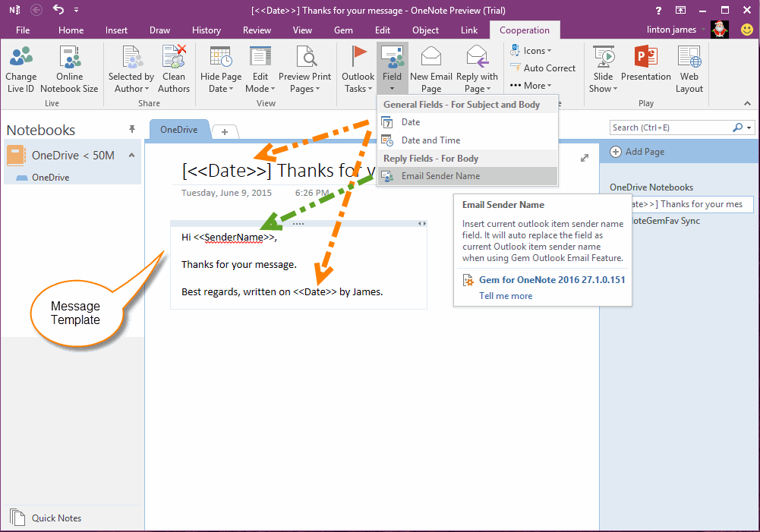Click in the Search box

pos(670,127)
